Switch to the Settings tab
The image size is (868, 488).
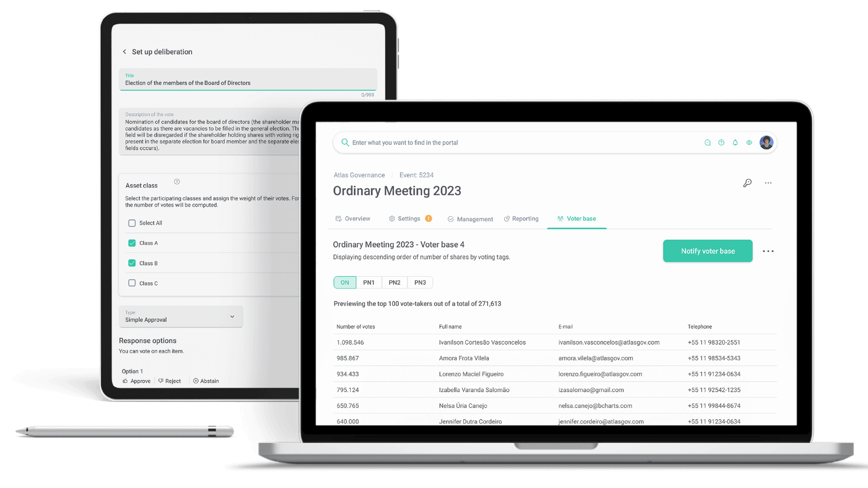[409, 218]
